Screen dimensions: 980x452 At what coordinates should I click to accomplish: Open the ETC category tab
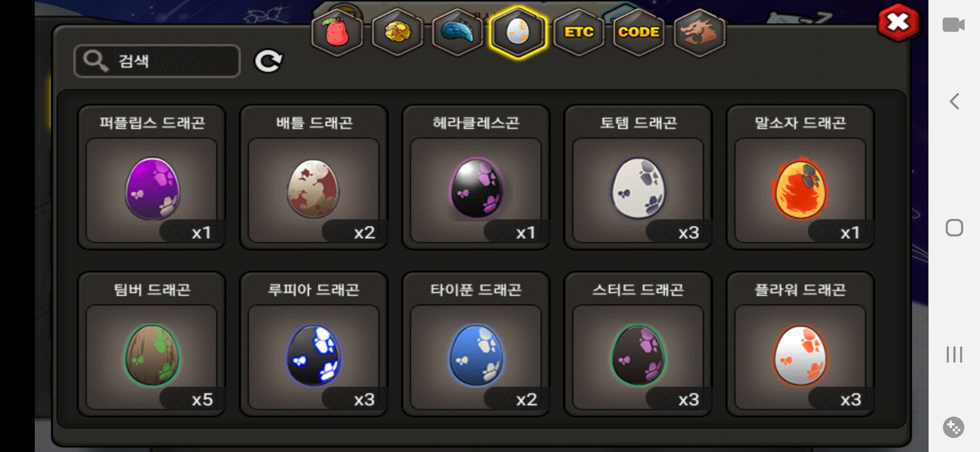pyautogui.click(x=579, y=33)
